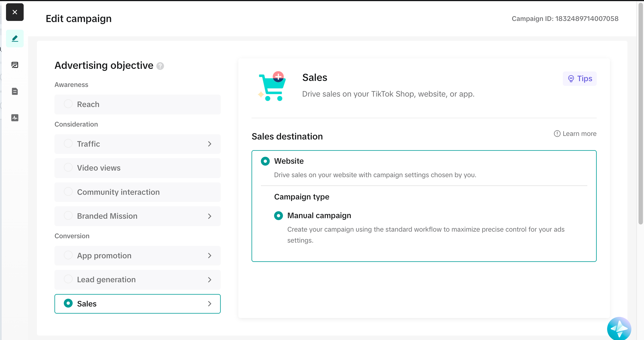Close the Edit campaign dialog
Viewport: 644px width, 340px height.
(x=15, y=12)
